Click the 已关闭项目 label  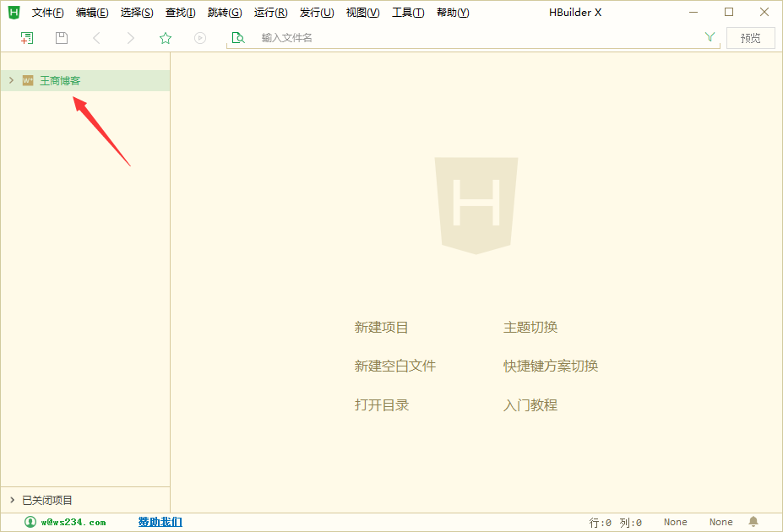47,500
